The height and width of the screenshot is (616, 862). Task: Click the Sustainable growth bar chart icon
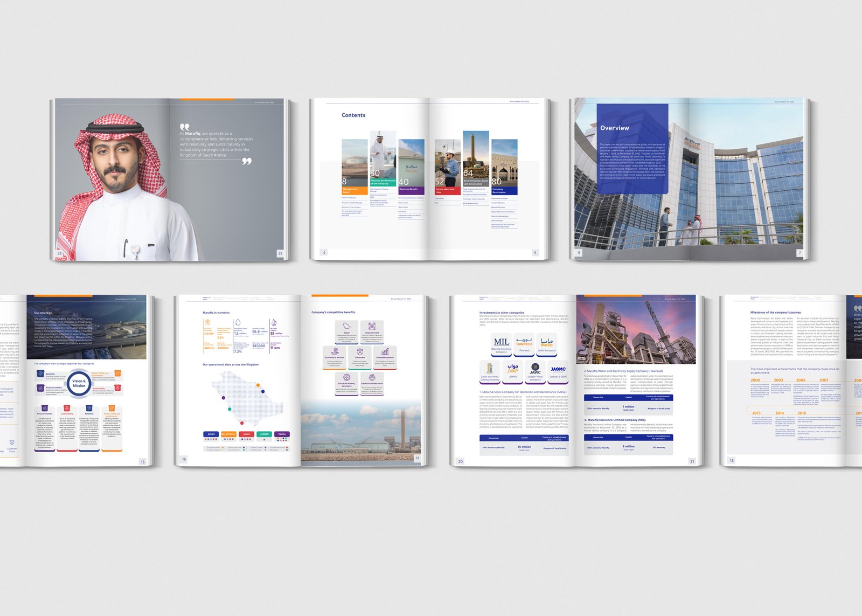point(385,352)
